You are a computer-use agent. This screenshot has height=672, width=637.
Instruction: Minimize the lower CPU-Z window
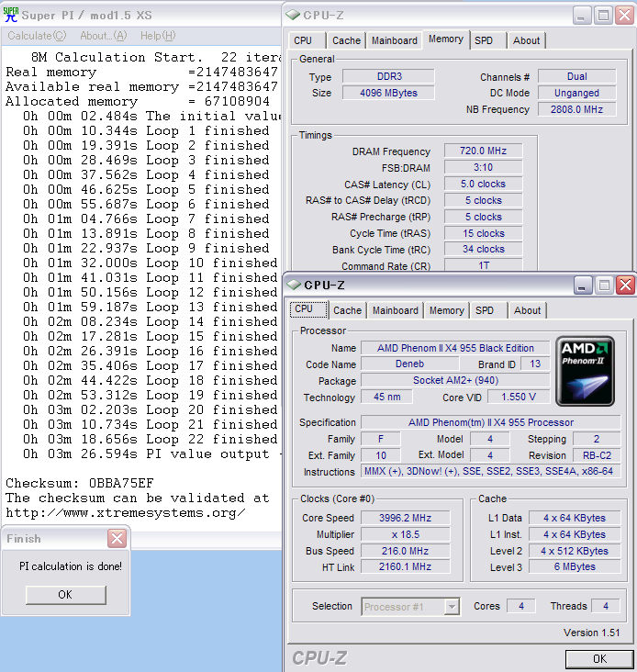point(582,285)
